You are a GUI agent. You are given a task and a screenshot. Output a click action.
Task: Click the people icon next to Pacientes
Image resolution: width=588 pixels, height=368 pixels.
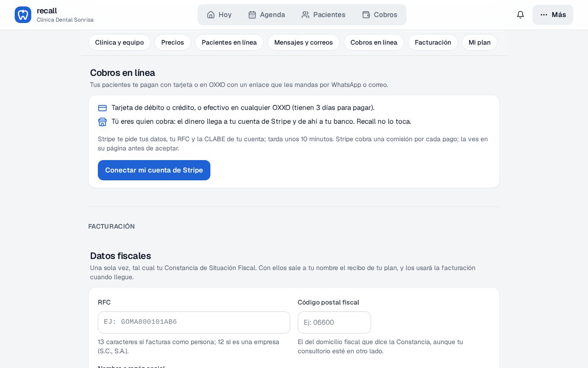305,15
